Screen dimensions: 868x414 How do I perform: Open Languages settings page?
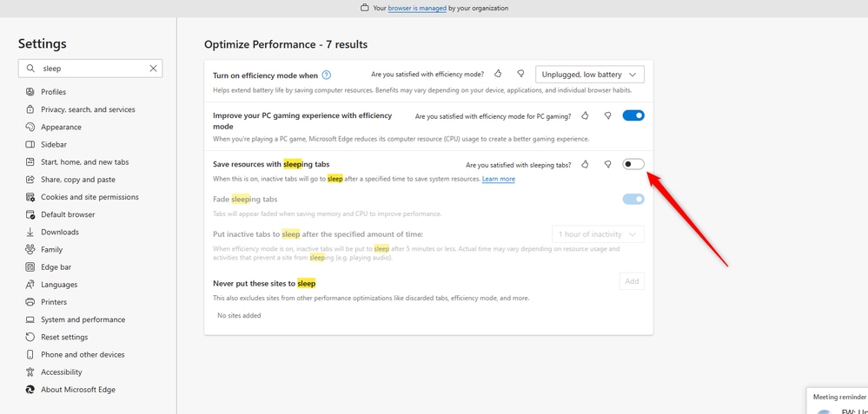(59, 285)
